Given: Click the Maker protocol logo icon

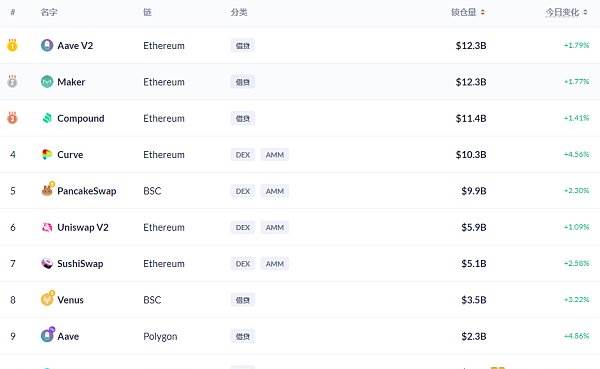Looking at the screenshot, I should pyautogui.click(x=47, y=82).
